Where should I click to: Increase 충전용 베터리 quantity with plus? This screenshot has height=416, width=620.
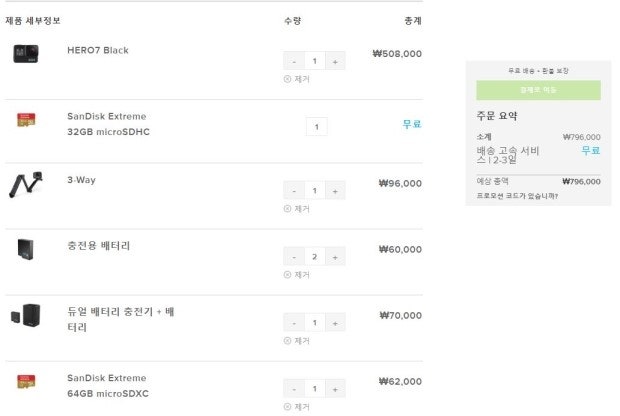point(335,257)
